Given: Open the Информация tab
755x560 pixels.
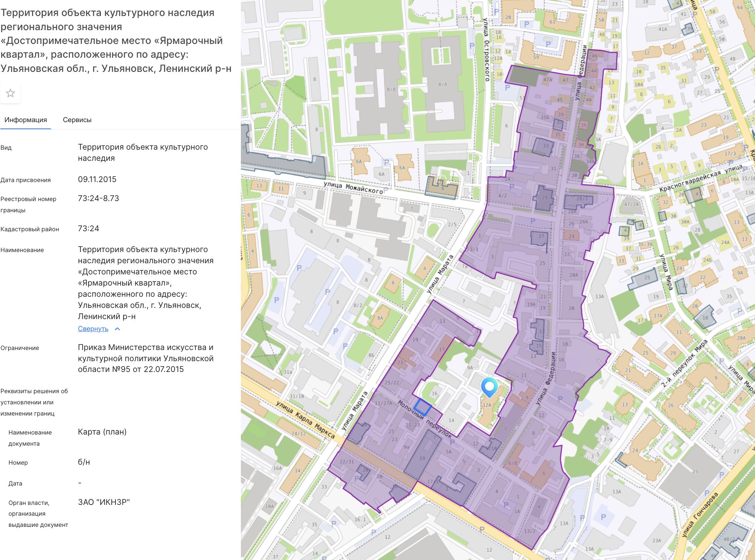Looking at the screenshot, I should pyautogui.click(x=26, y=120).
